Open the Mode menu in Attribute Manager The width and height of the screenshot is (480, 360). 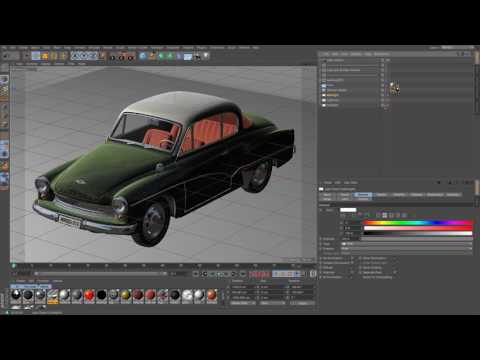pos(328,183)
